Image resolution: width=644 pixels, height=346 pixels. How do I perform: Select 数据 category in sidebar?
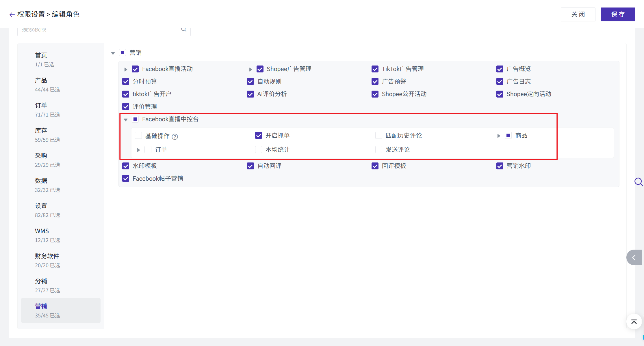tap(61, 185)
